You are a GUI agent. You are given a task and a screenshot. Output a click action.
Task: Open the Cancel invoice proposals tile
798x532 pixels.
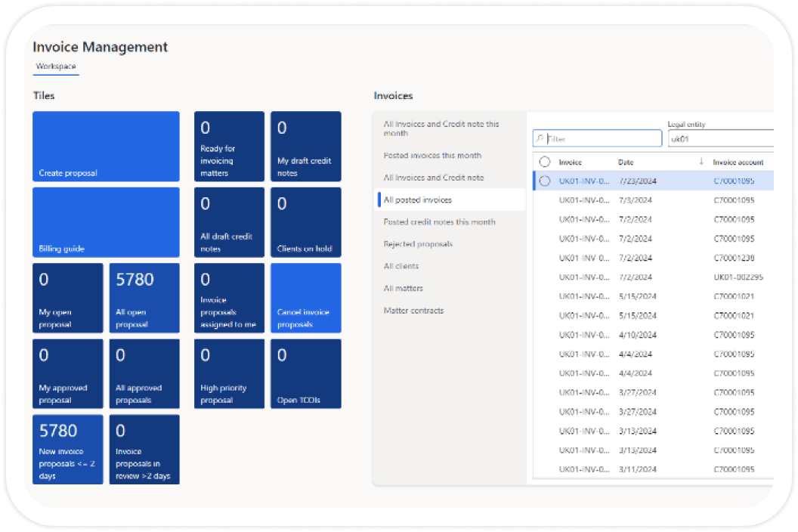[306, 298]
